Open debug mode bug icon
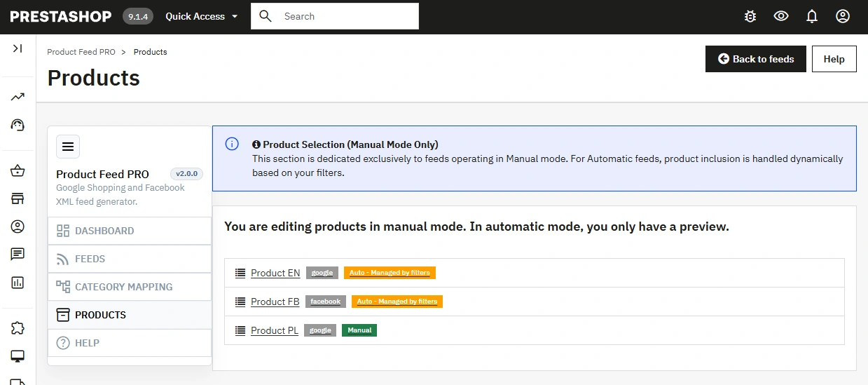This screenshot has width=868, height=385. tap(750, 16)
